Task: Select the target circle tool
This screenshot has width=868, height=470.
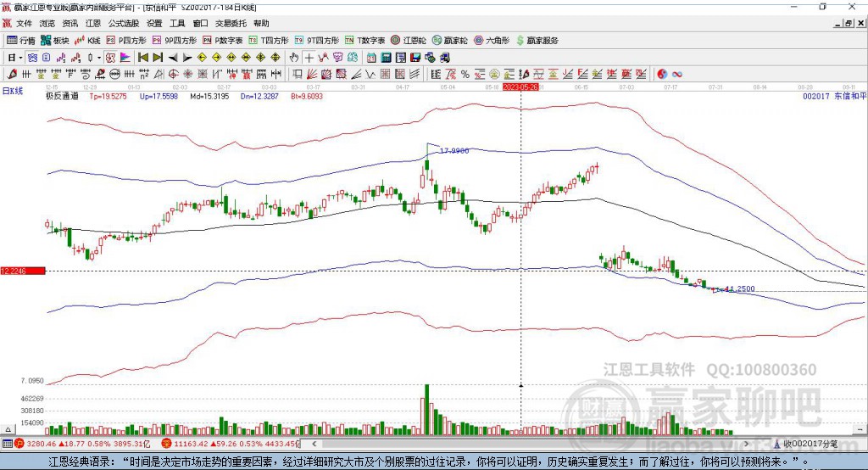Action: tap(173, 74)
